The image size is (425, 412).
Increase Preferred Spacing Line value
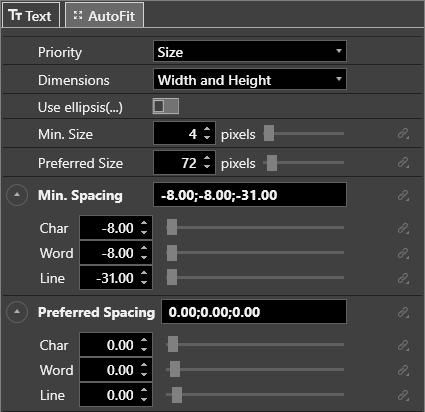(144, 391)
